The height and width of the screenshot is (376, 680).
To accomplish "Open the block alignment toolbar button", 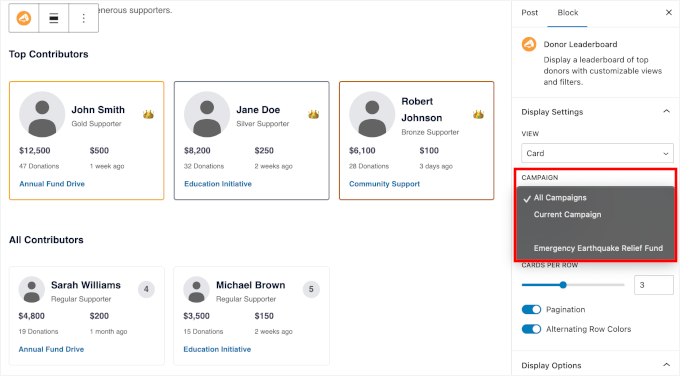I will [54, 18].
